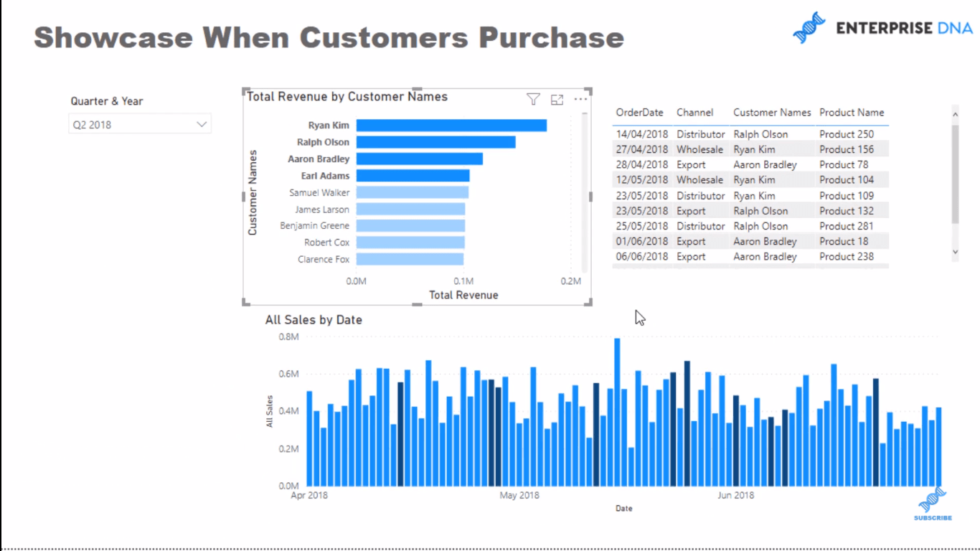This screenshot has width=980, height=551.
Task: Click the Jun 2018 date axis label
Action: click(x=736, y=495)
